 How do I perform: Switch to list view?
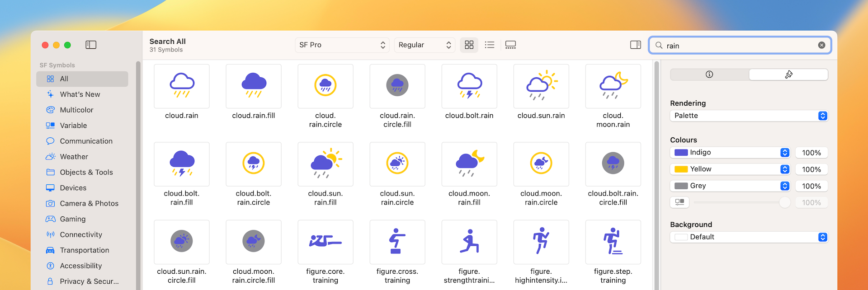click(x=490, y=45)
